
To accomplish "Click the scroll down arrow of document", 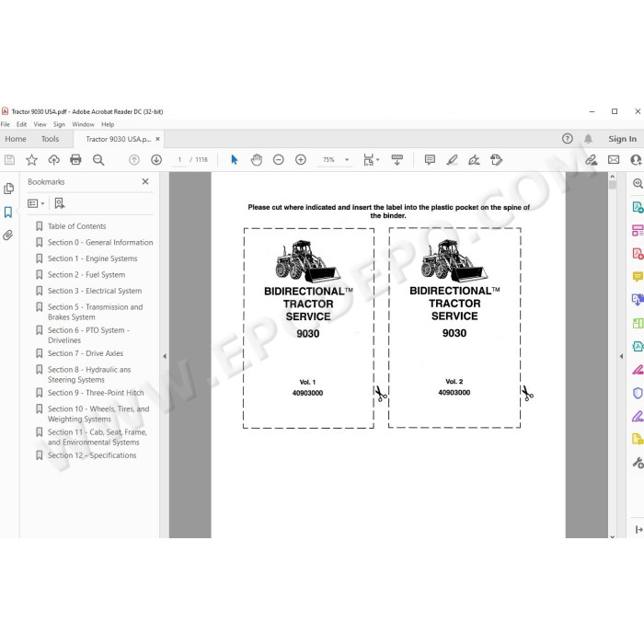I will click(x=613, y=536).
